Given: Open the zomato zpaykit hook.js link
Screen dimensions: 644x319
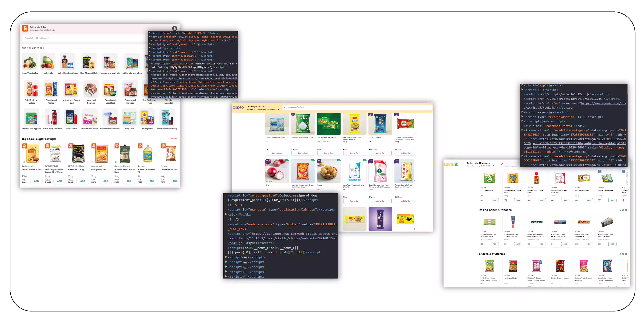Looking at the screenshot, I should click(x=575, y=106).
